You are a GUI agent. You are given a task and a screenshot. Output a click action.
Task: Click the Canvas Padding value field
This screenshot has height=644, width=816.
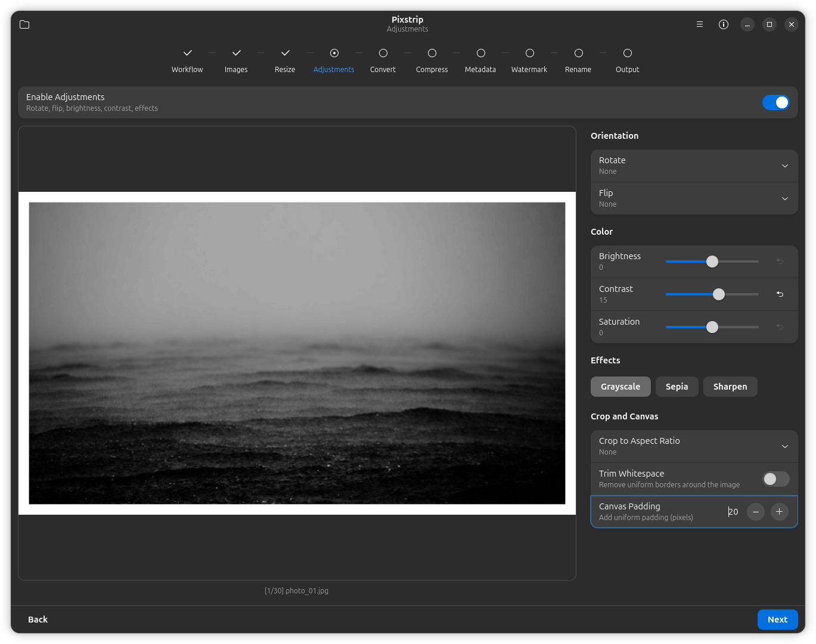(x=733, y=512)
